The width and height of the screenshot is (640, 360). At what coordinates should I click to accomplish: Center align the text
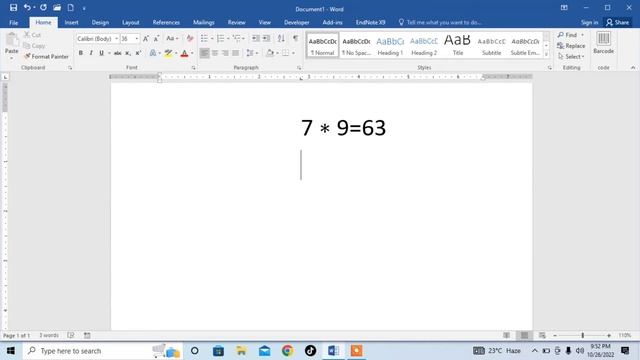pyautogui.click(x=215, y=53)
